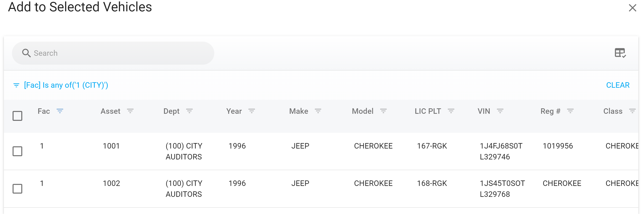This screenshot has width=644, height=214.
Task: Tick the checkbox for asset 1002
Action: coord(17,189)
